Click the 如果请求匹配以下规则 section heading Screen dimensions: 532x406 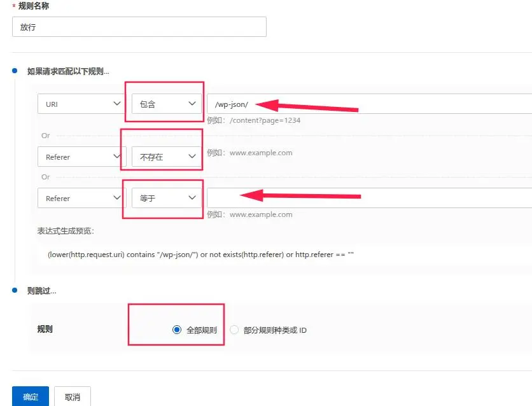[x=67, y=71]
